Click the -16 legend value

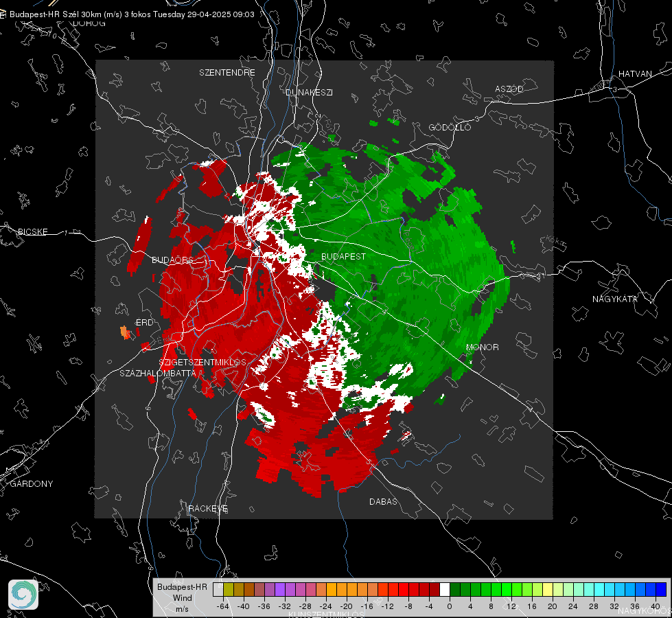[367, 606]
